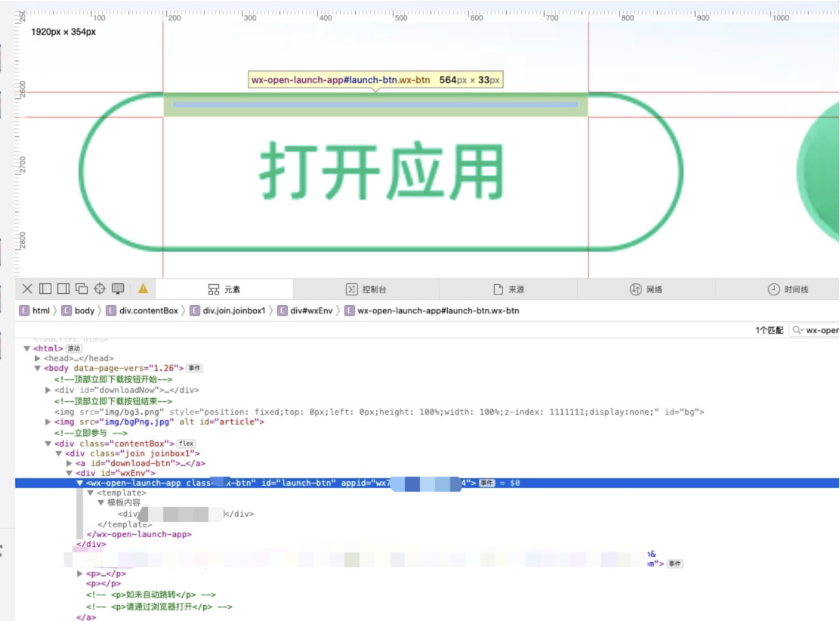Select the div.contentBox breadcrumb item

[x=143, y=310]
